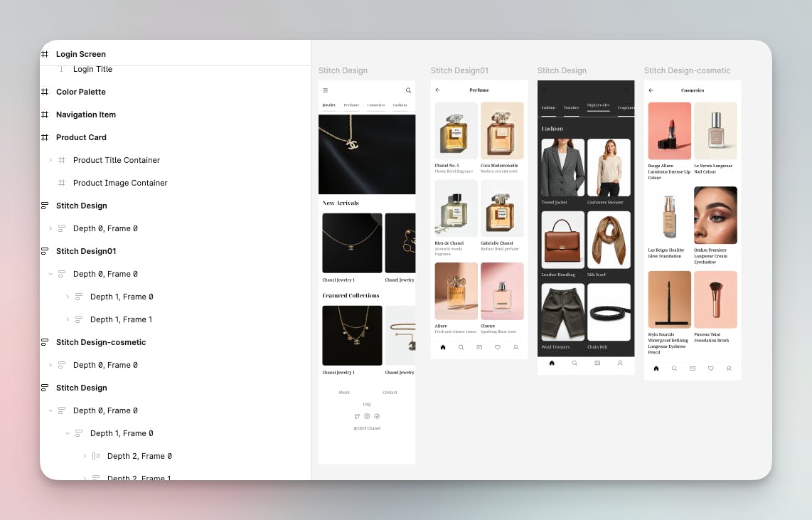812x520 pixels.
Task: Click the text icon next to Login Title
Action: [x=62, y=69]
